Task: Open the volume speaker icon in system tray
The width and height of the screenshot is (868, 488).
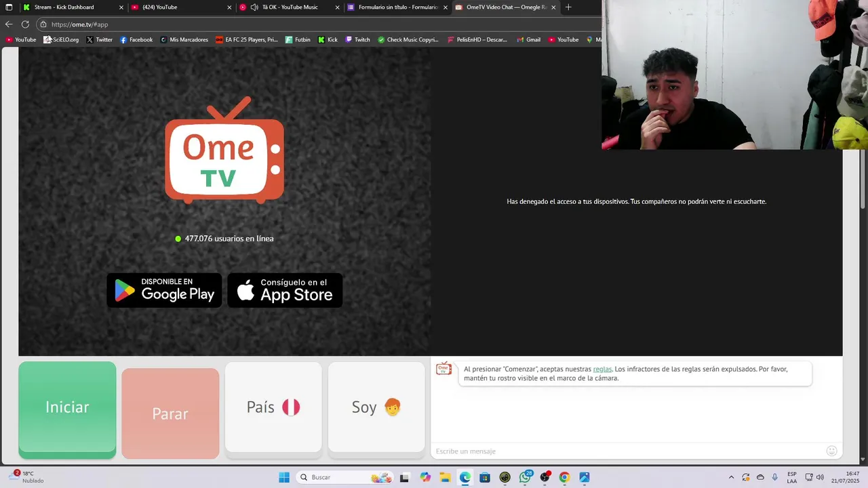Action: (x=821, y=477)
